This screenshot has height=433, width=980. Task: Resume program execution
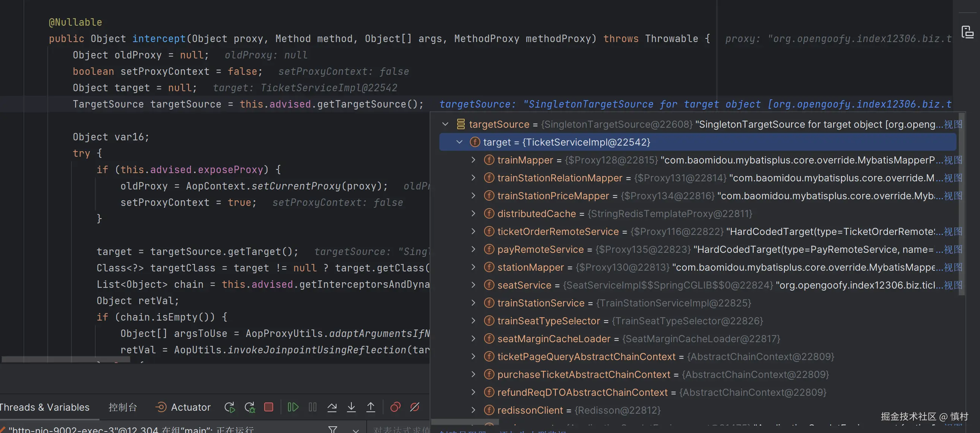[293, 407]
